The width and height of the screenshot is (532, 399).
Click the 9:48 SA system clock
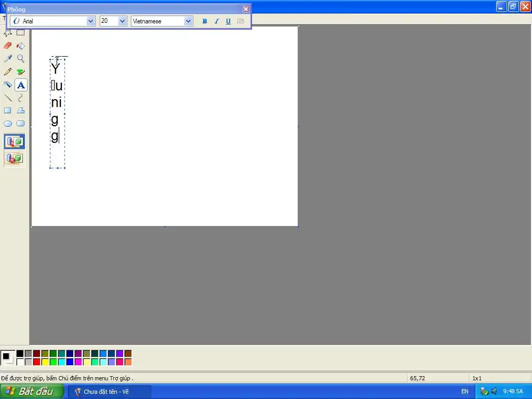coord(513,391)
